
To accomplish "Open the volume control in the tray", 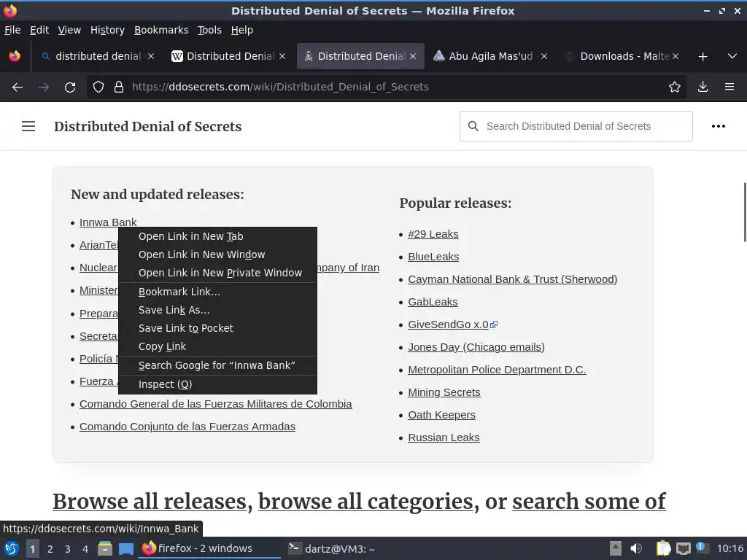I will (x=636, y=548).
